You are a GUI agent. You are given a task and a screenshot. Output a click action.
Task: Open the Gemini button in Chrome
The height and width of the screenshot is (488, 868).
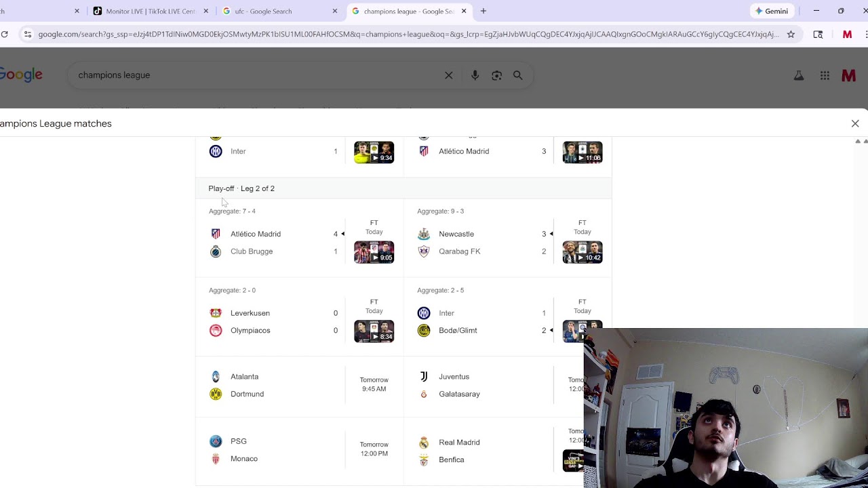pyautogui.click(x=771, y=11)
